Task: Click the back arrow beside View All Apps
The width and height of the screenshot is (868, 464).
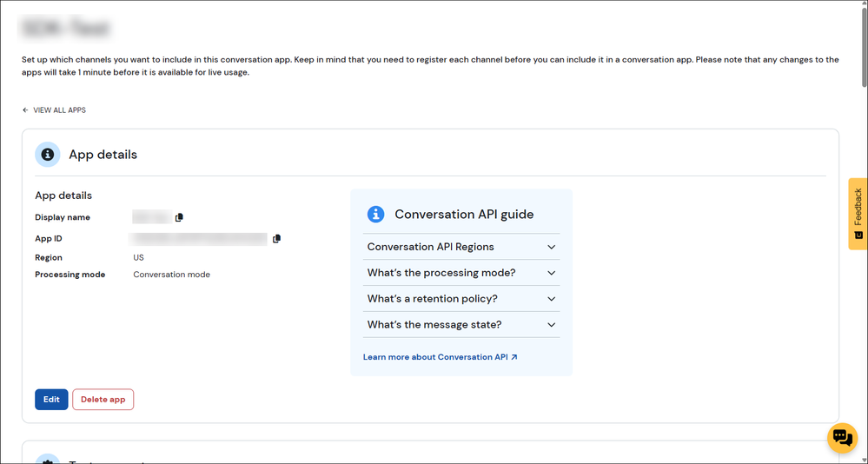Action: pos(26,110)
